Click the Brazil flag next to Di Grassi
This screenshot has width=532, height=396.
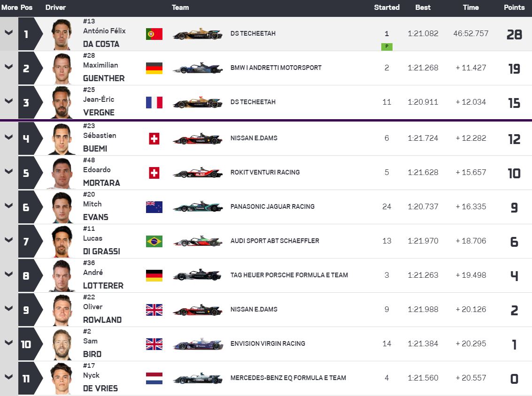pyautogui.click(x=154, y=241)
